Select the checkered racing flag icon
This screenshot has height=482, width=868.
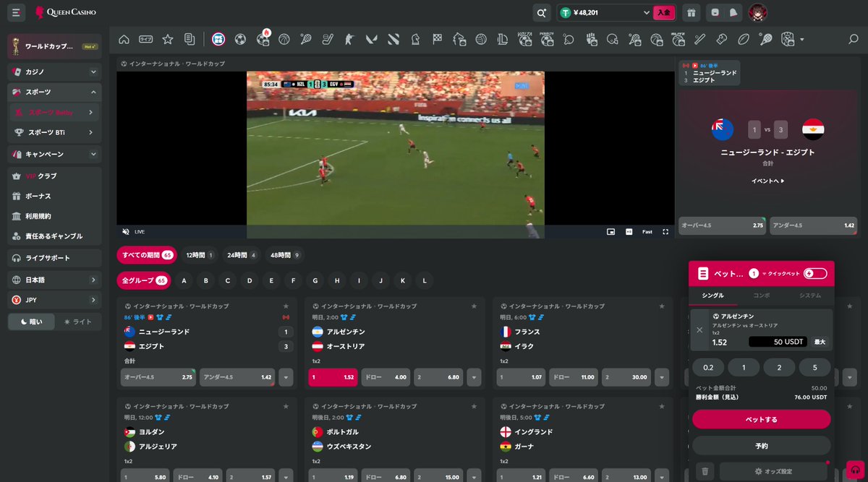437,39
